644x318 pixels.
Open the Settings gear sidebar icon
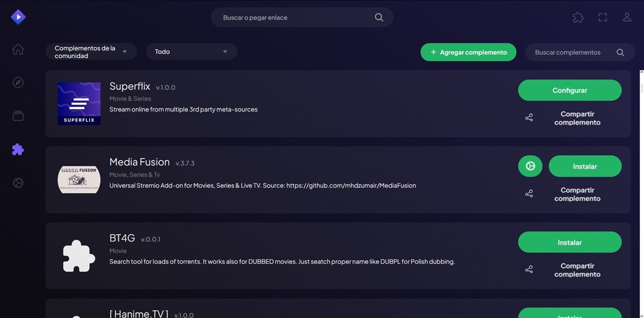coord(18,183)
